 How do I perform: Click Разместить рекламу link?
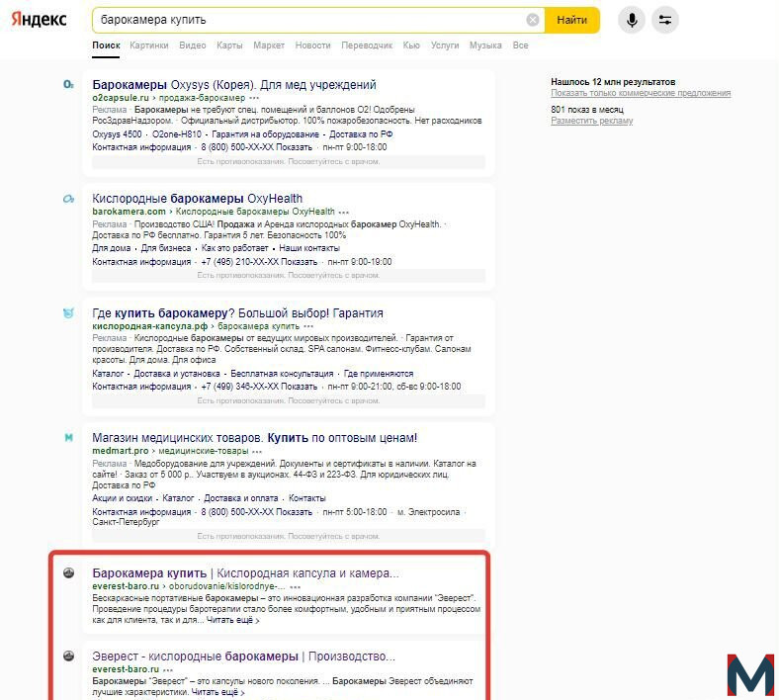(592, 121)
